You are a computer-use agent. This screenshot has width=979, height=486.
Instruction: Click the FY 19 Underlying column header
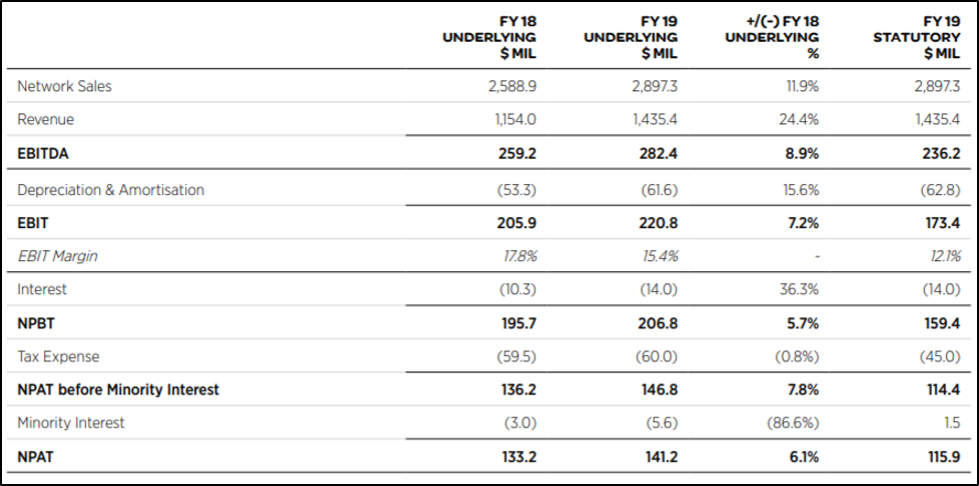tap(631, 37)
